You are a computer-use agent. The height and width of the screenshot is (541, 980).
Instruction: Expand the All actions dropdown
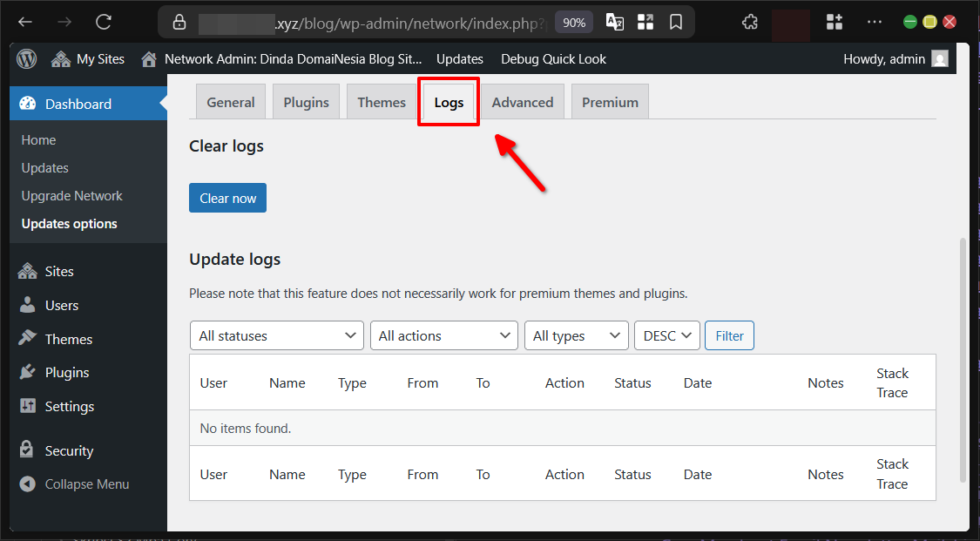[443, 335]
